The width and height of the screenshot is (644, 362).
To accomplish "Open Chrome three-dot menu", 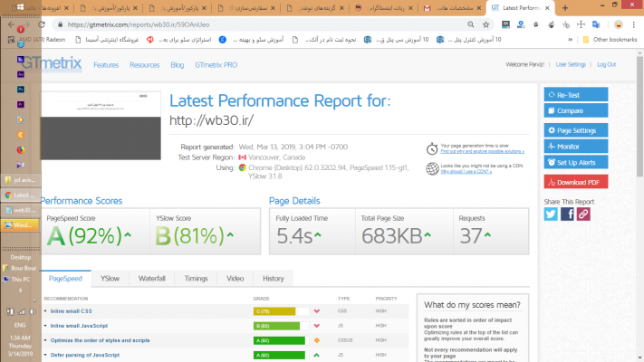I will coord(634,24).
